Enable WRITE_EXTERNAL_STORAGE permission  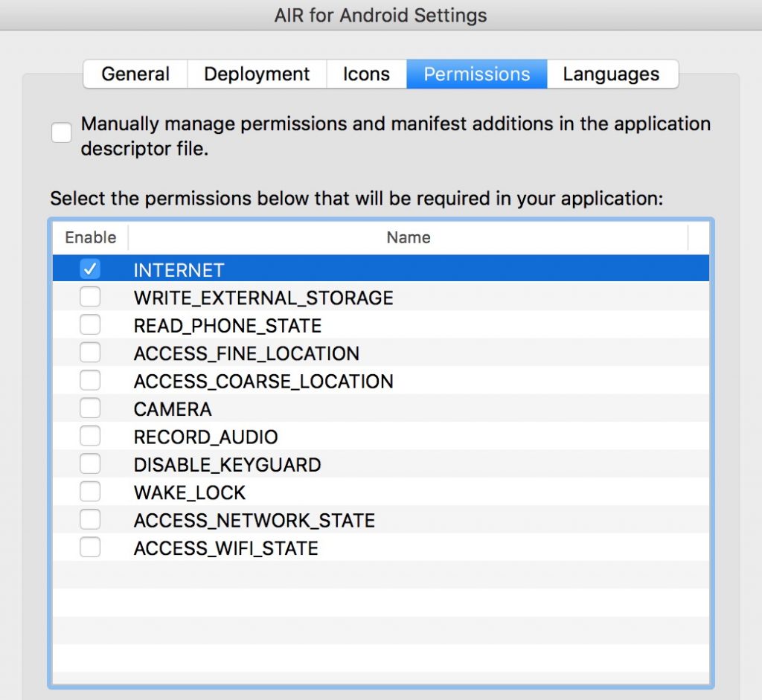pyautogui.click(x=90, y=296)
